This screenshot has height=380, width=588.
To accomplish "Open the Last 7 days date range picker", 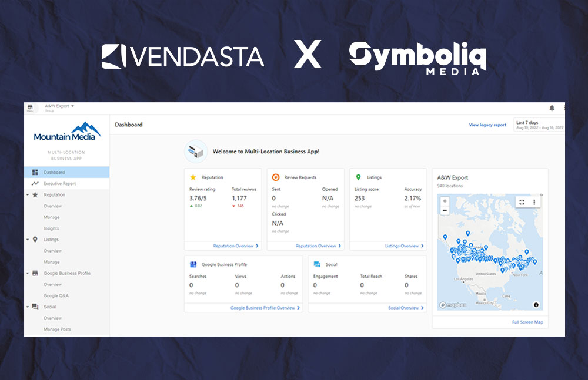I will coord(539,125).
